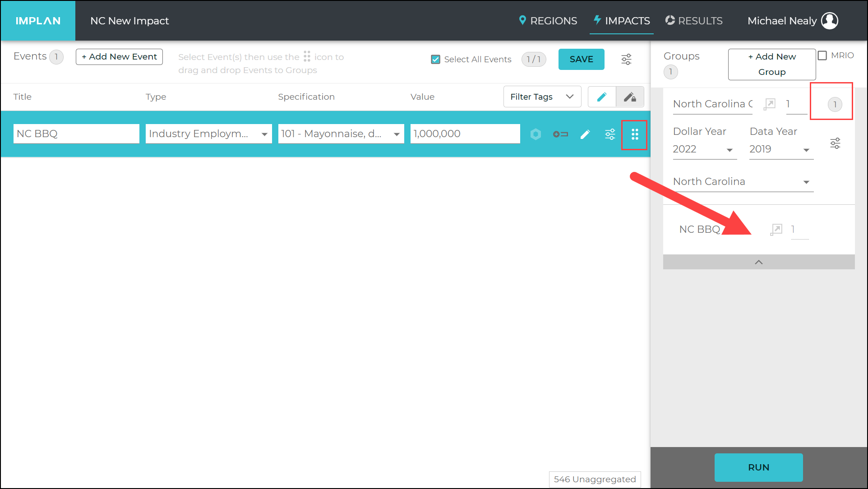This screenshot has width=868, height=489.
Task: Click the drag handle dots in NC BBQ row
Action: coord(635,134)
